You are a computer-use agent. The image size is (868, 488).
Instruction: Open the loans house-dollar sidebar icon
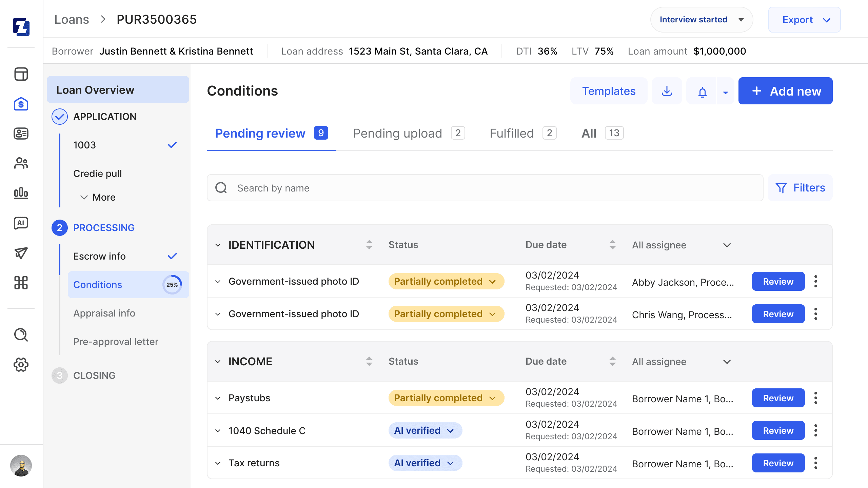coord(21,104)
